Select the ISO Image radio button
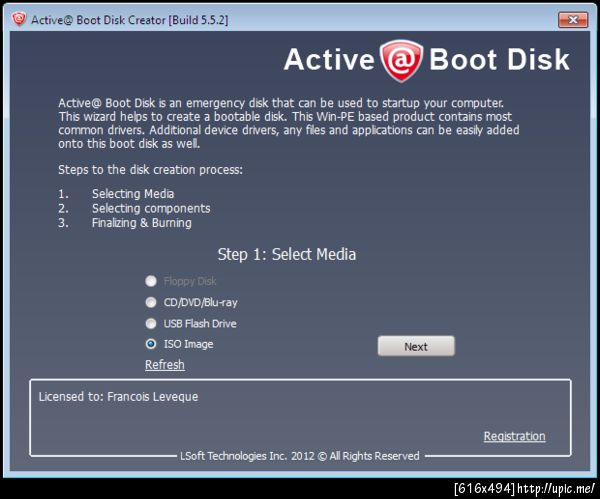 coord(151,344)
